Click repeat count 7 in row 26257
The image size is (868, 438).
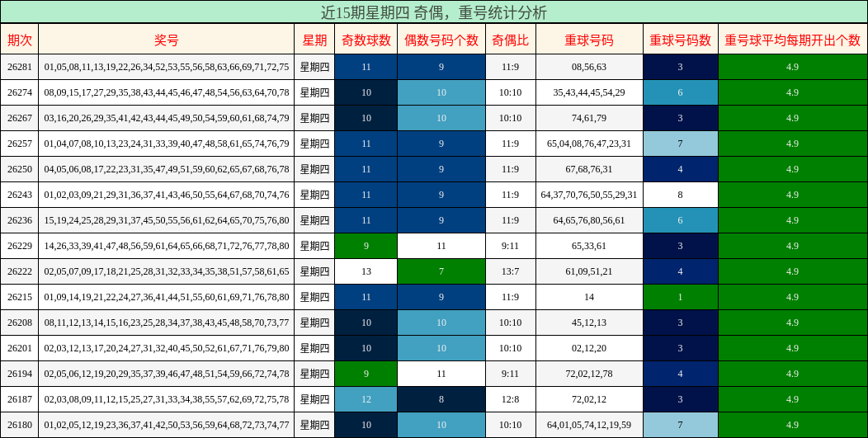coord(681,144)
